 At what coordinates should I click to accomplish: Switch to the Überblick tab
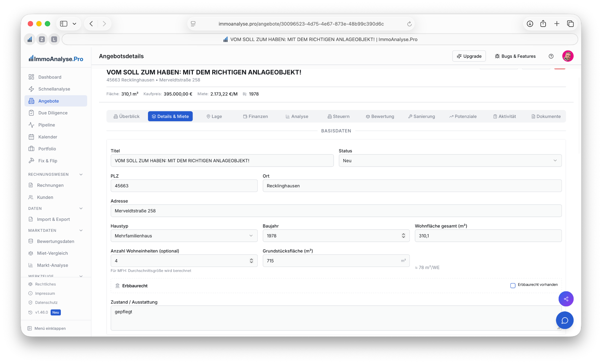[127, 116]
